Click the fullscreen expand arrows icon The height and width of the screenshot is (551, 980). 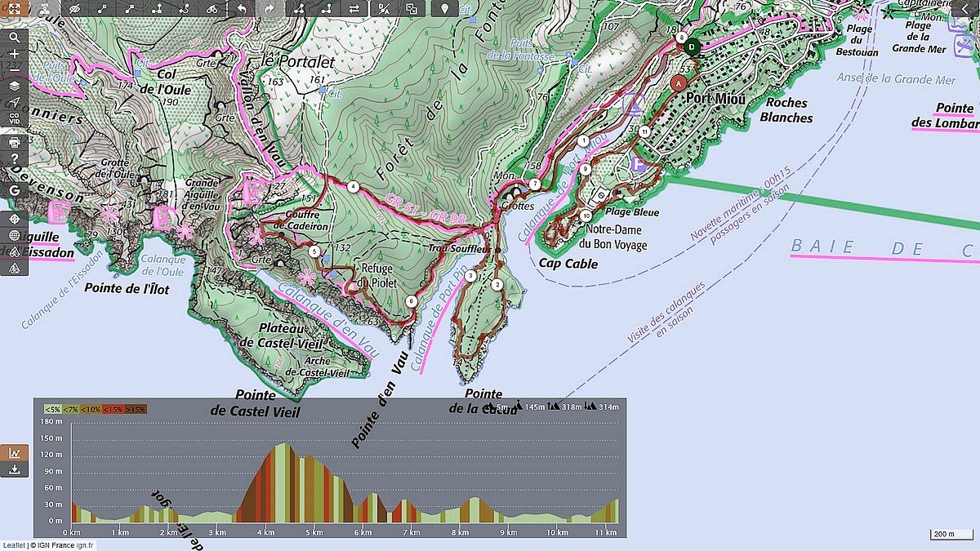click(x=14, y=8)
